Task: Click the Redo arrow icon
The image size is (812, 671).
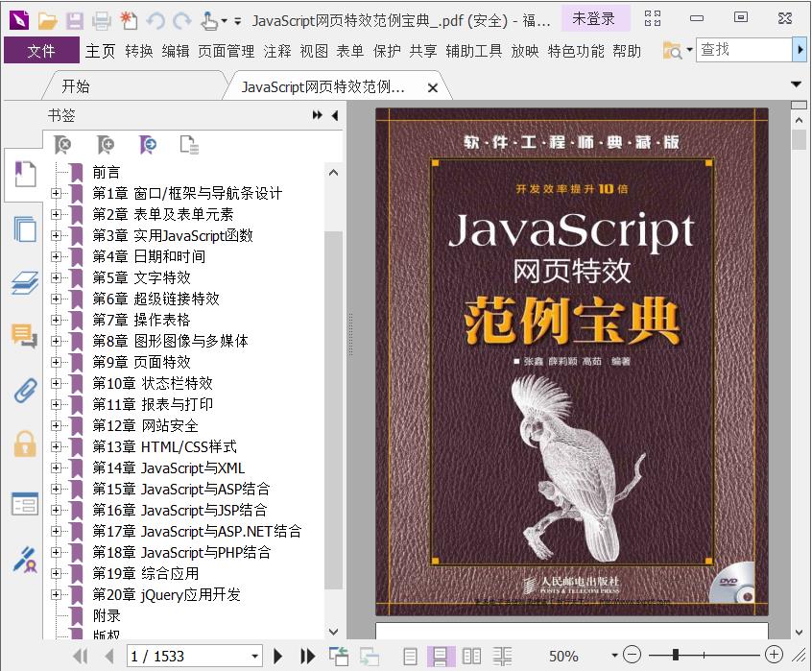Action: pos(181,21)
